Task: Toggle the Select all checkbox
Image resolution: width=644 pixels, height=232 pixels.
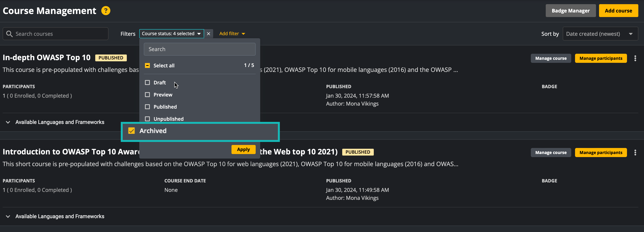Action: coord(148,66)
